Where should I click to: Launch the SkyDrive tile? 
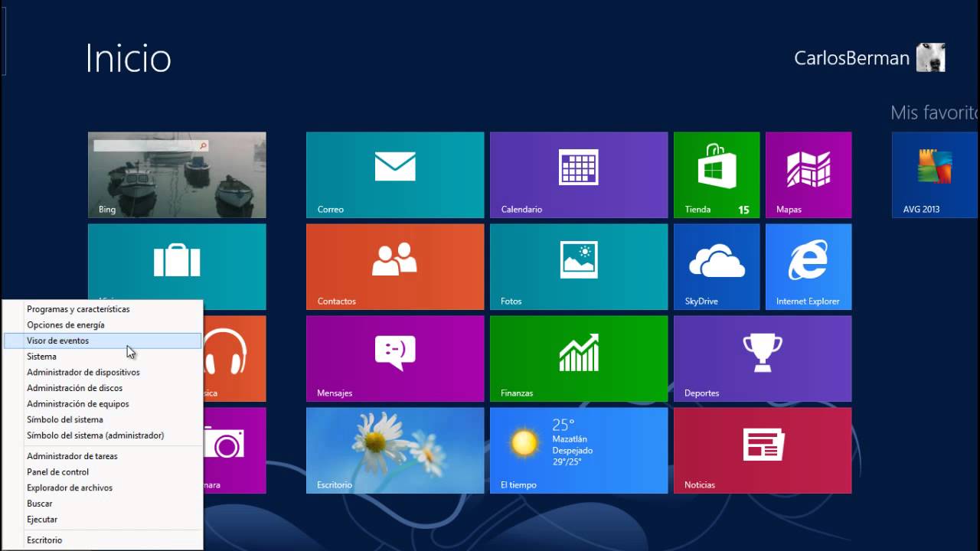(717, 267)
